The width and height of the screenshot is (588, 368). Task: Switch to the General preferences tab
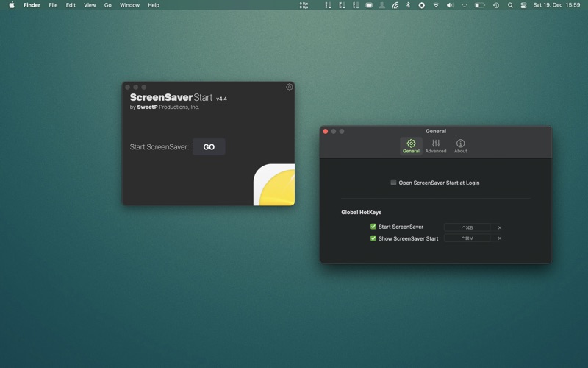coord(411,146)
